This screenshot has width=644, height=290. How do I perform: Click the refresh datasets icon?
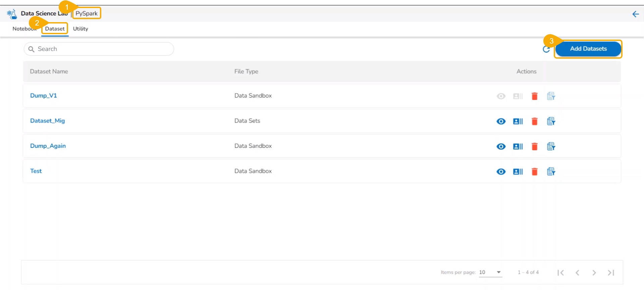coord(546,50)
